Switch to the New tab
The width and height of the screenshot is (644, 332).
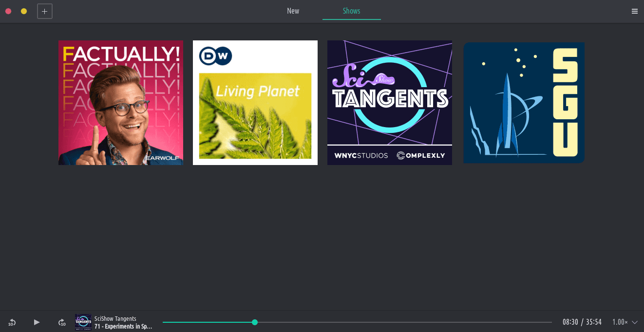293,11
